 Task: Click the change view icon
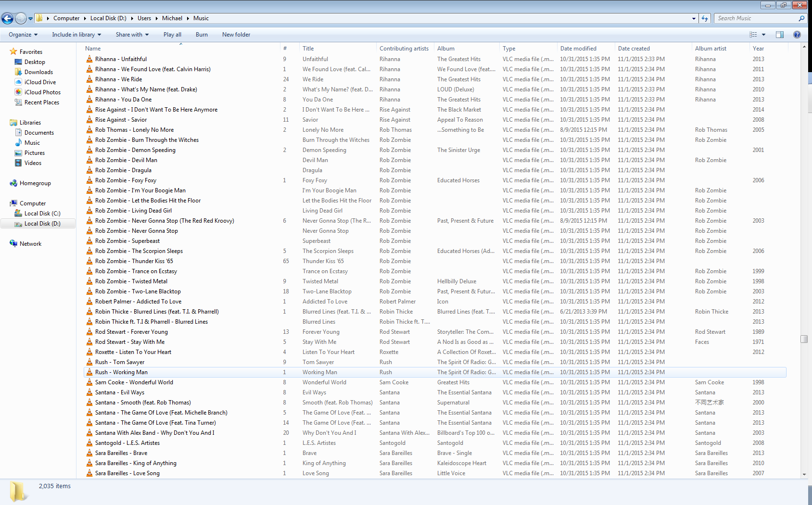(753, 35)
